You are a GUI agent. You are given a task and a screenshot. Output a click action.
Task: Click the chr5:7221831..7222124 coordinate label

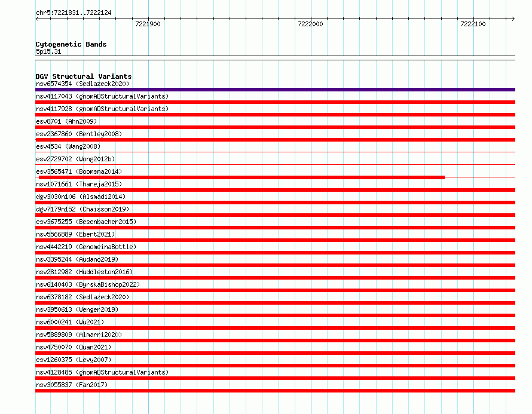click(x=74, y=13)
